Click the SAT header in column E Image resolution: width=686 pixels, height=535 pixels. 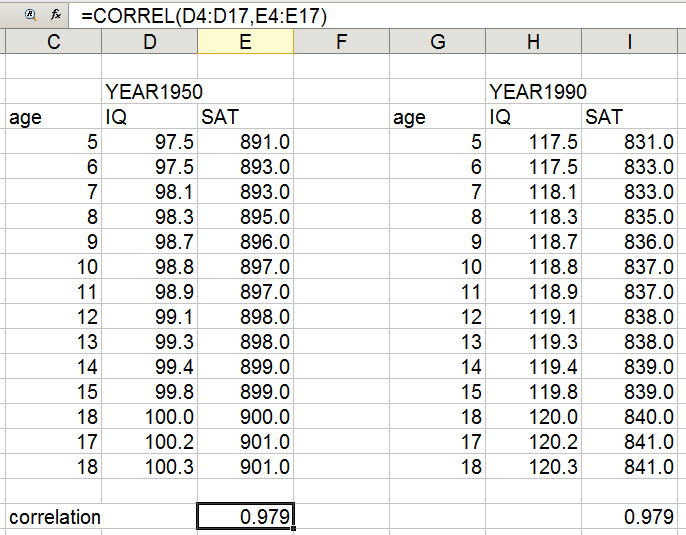tap(245, 116)
